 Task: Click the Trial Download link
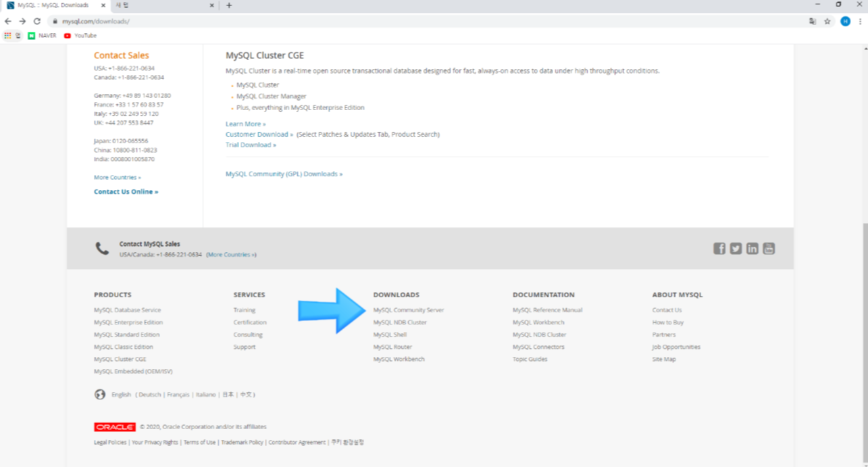(251, 145)
